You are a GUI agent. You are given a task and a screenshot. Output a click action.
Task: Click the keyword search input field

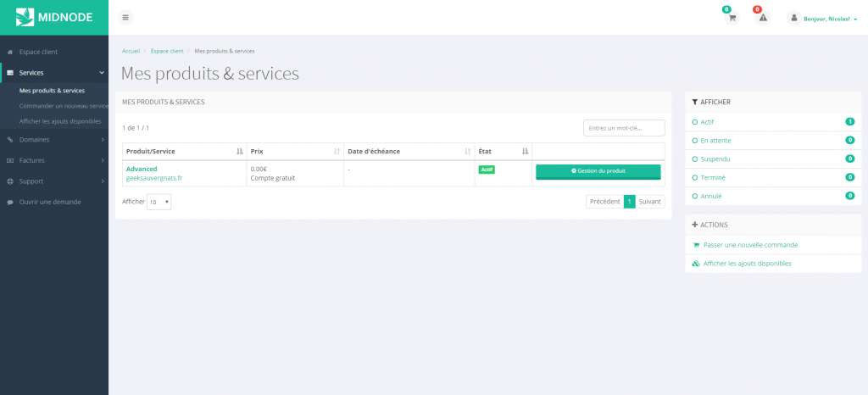pos(624,128)
